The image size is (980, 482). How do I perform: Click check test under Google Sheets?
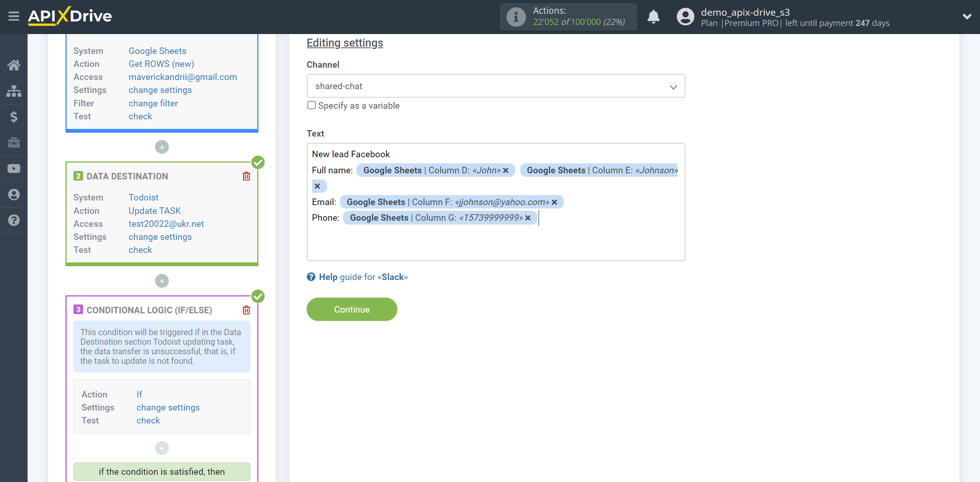(140, 116)
